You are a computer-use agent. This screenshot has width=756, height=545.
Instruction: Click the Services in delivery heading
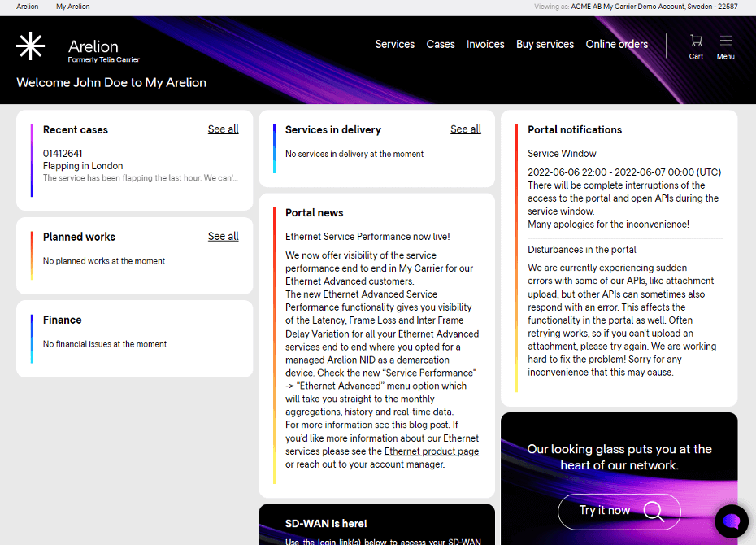pyautogui.click(x=333, y=129)
